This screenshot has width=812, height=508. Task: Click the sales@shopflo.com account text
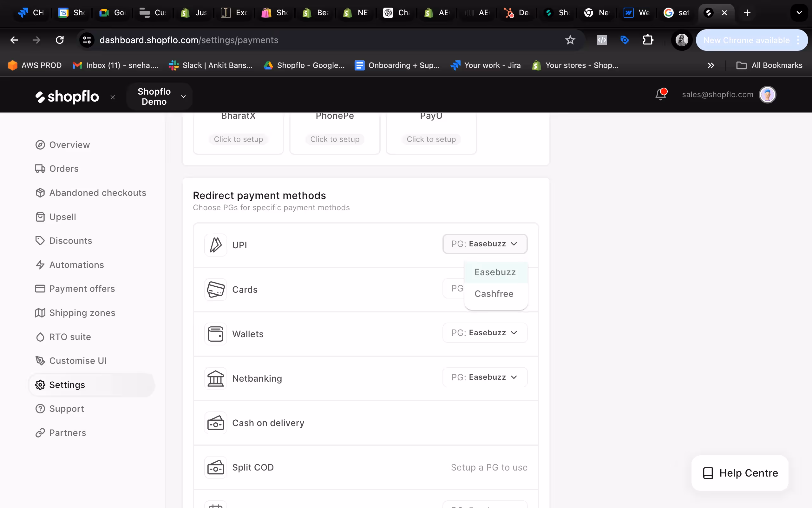coord(718,95)
